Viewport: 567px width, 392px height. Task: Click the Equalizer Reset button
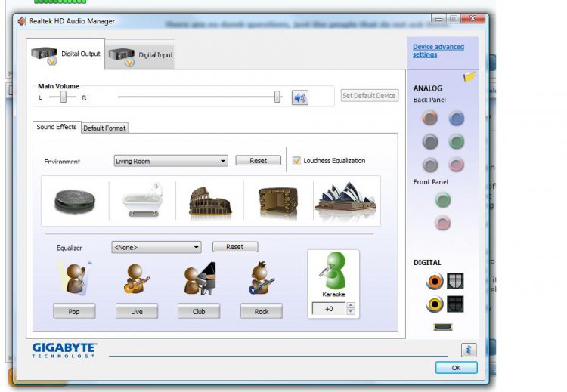[x=235, y=247]
